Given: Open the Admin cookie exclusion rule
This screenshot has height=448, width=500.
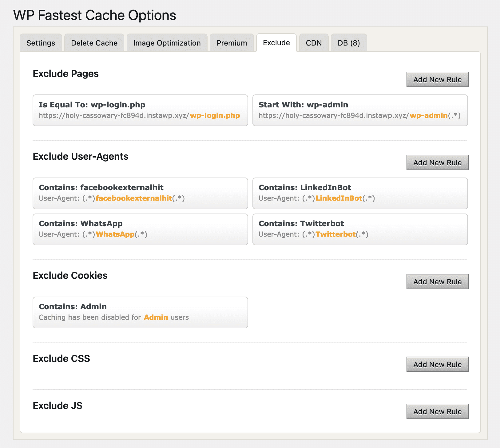Looking at the screenshot, I should pos(140,312).
